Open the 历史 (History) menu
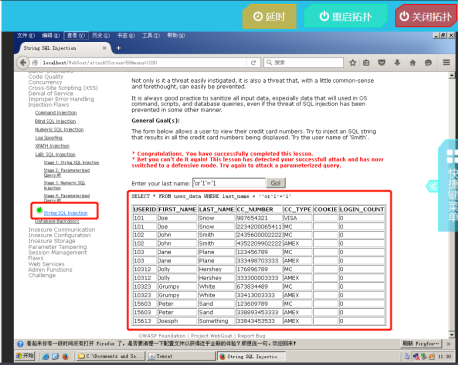The image size is (458, 365). pos(101,35)
